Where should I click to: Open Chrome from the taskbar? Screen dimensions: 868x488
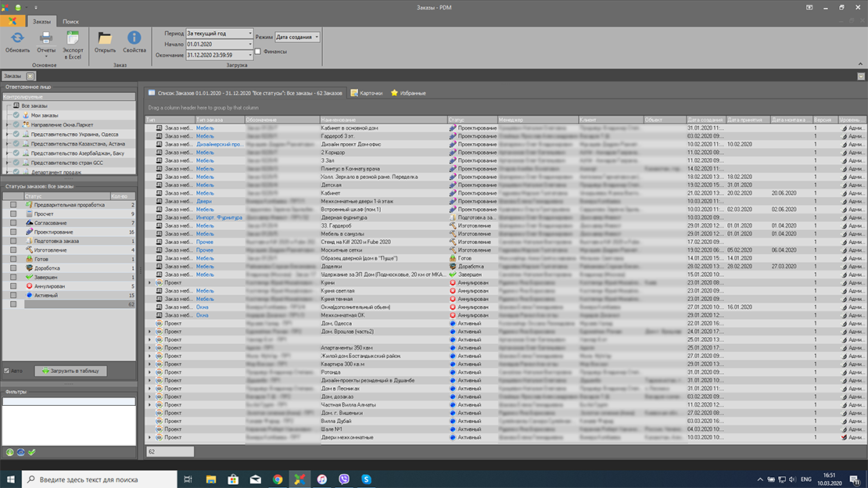point(278,479)
